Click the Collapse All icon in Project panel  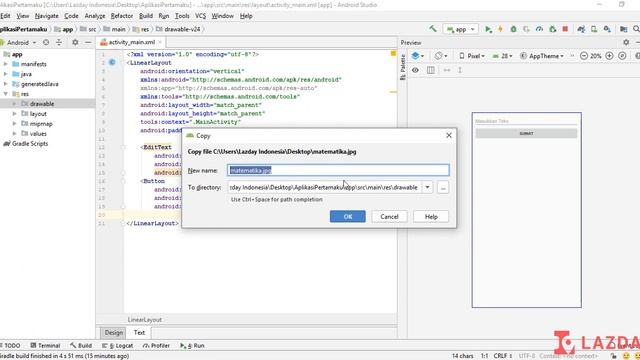point(59,42)
